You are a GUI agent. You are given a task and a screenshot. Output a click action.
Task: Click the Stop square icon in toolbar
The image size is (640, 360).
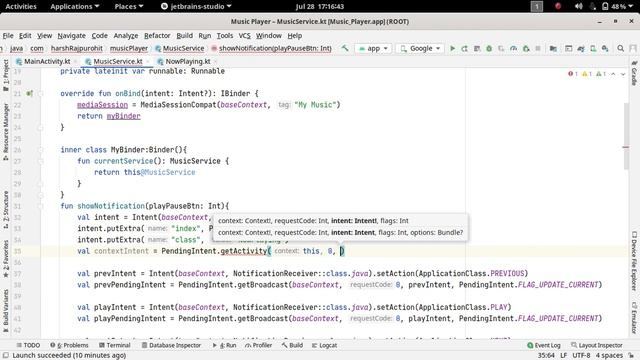pos(538,48)
